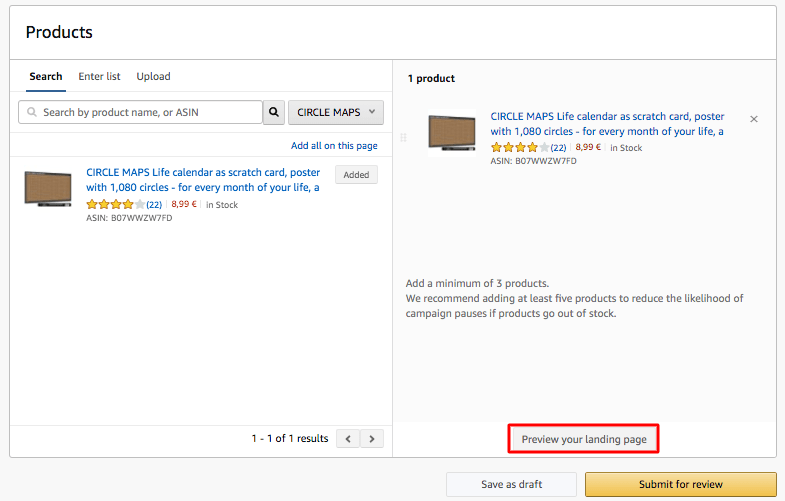Click the 8,99 € price in search results
The height and width of the screenshot is (501, 785).
pyautogui.click(x=184, y=204)
